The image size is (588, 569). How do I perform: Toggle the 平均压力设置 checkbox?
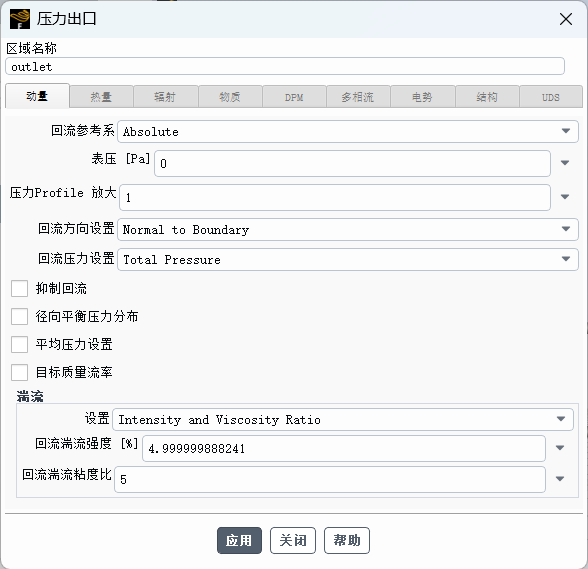(19, 344)
